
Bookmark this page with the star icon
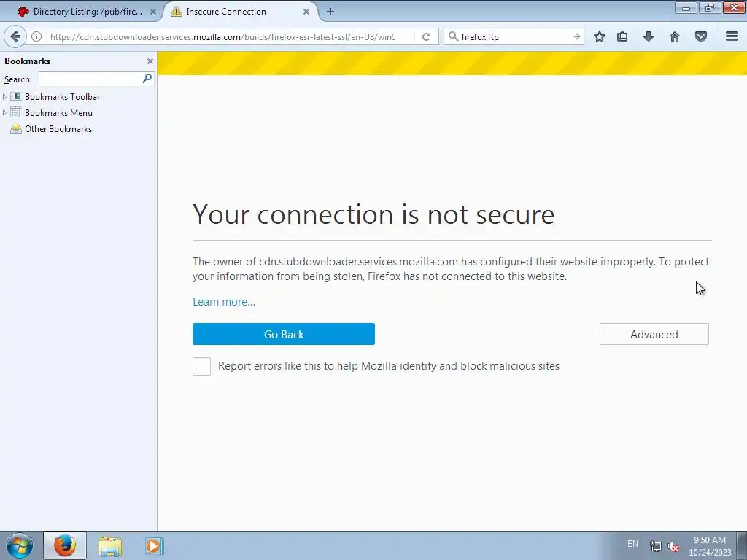(600, 36)
